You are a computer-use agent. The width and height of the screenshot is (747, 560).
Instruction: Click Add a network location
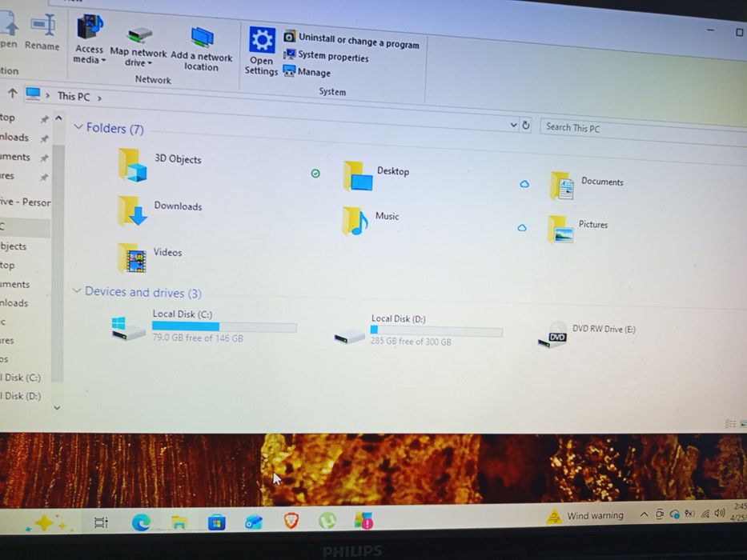pyautogui.click(x=202, y=50)
